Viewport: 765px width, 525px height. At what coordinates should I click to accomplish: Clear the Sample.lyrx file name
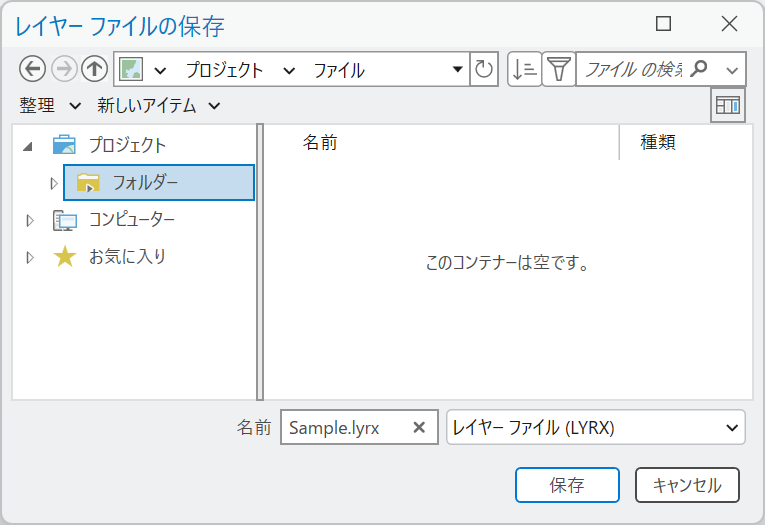[419, 428]
